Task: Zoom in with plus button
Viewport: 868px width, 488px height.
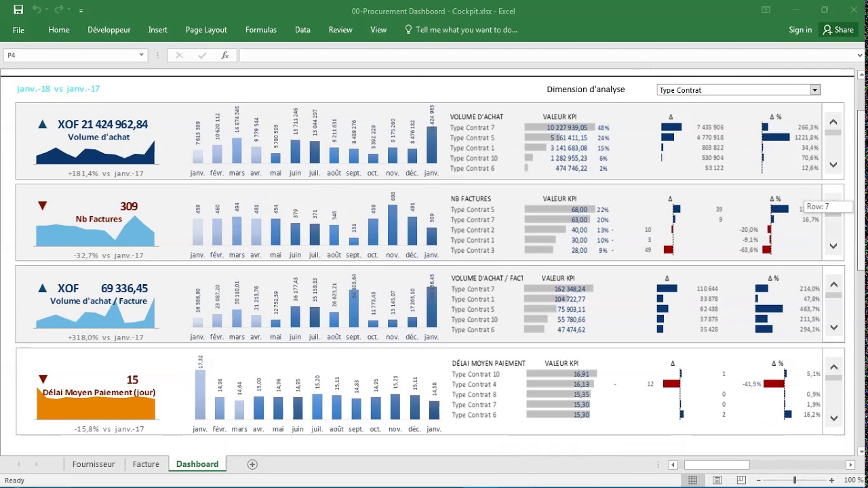Action: [833, 481]
